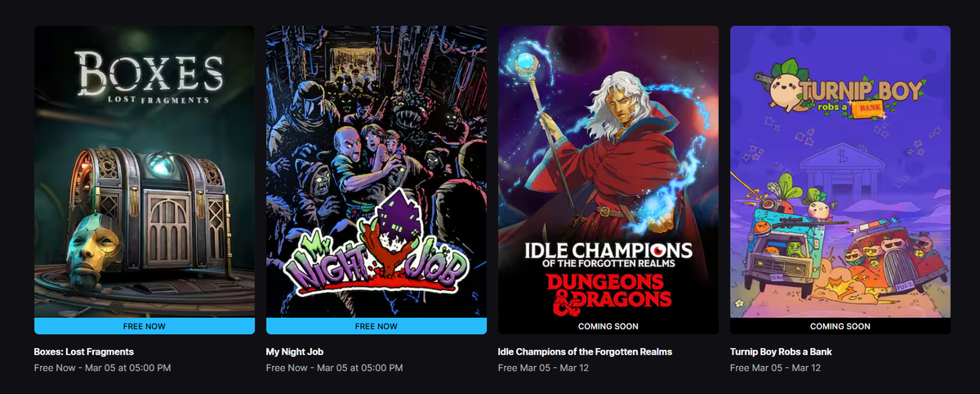This screenshot has width=980, height=394.
Task: Click the bank building silhouette on the Turnip Boy cover
Action: click(x=840, y=169)
